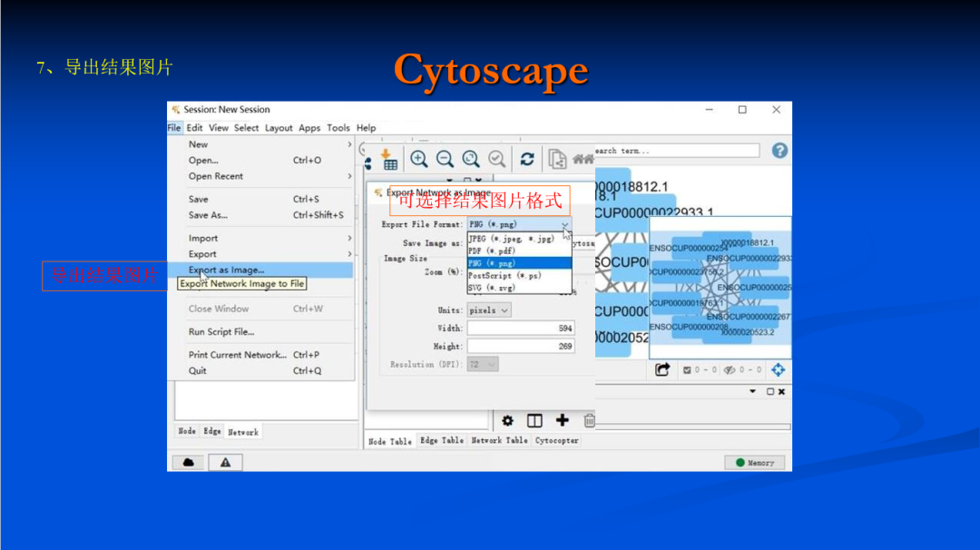Image resolution: width=980 pixels, height=550 pixels.
Task: Open the Select menu
Action: 246,127
